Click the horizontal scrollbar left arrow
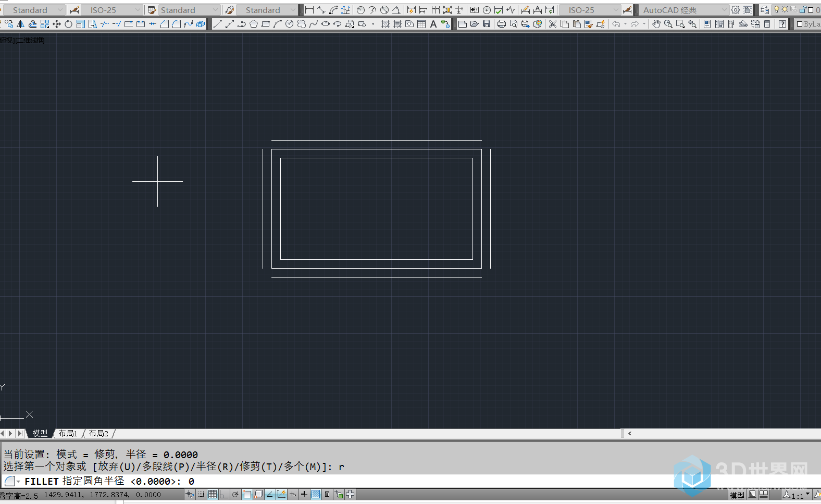 [x=630, y=433]
